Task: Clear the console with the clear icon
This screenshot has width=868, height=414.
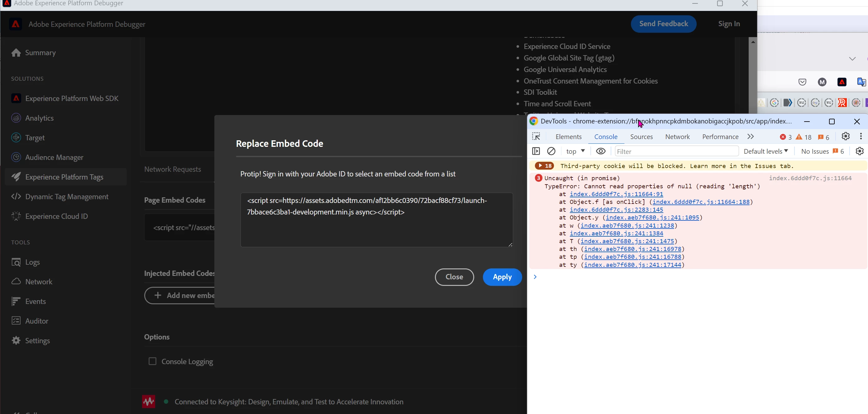Action: pos(551,152)
